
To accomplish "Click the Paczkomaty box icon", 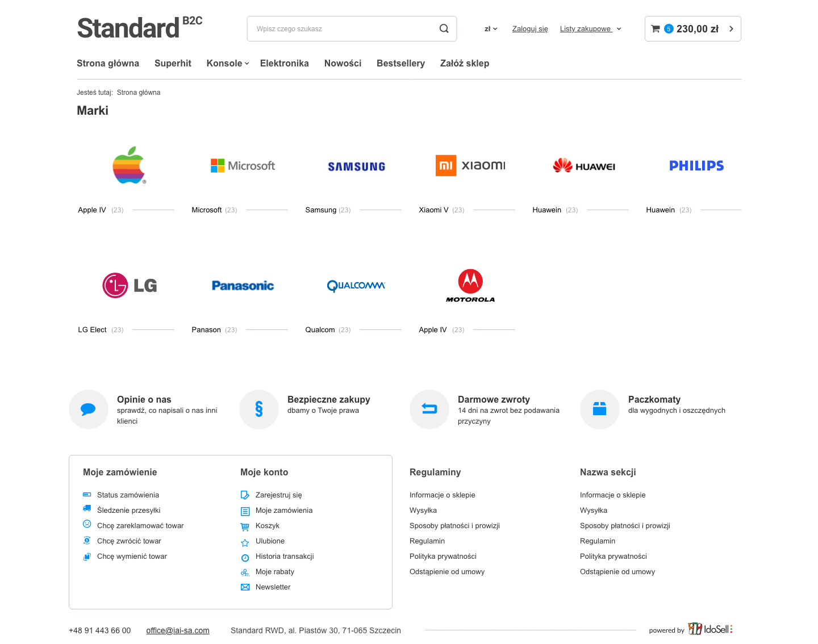I will click(600, 409).
